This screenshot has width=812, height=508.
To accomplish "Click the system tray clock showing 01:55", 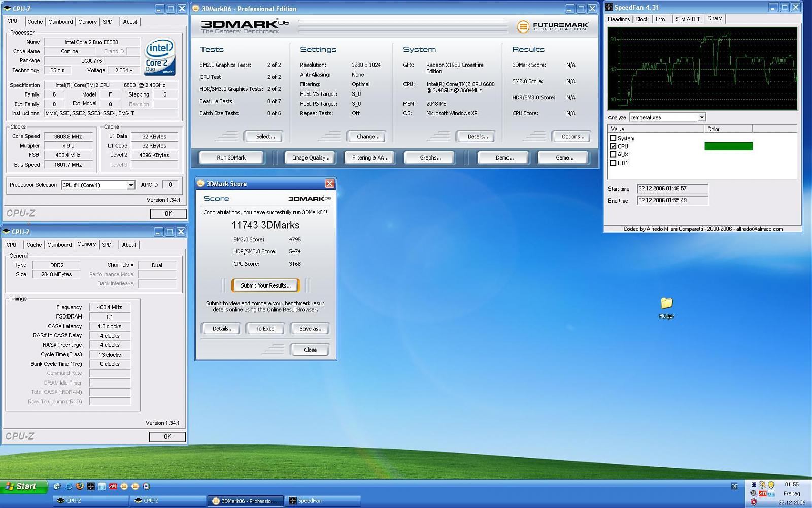I will tap(792, 485).
